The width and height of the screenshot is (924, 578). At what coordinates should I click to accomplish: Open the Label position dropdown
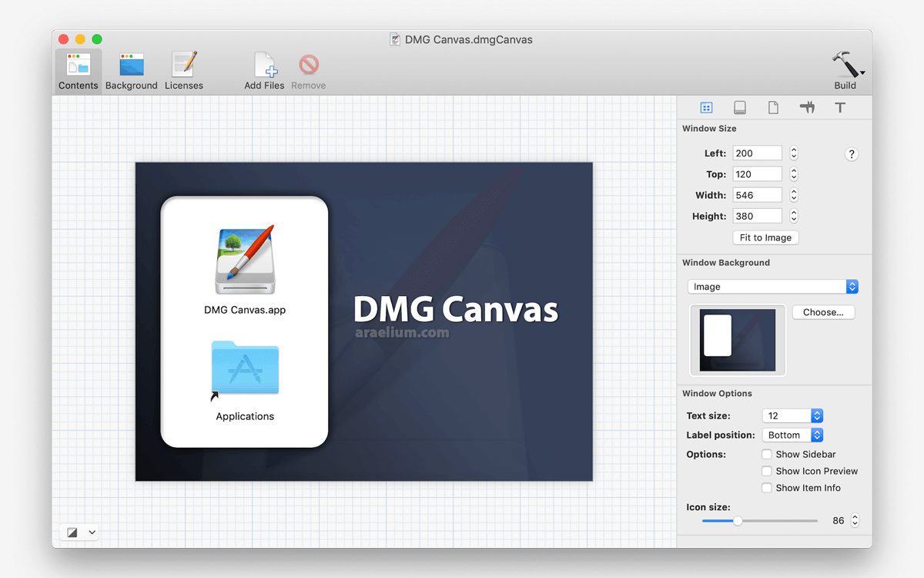pyautogui.click(x=792, y=435)
